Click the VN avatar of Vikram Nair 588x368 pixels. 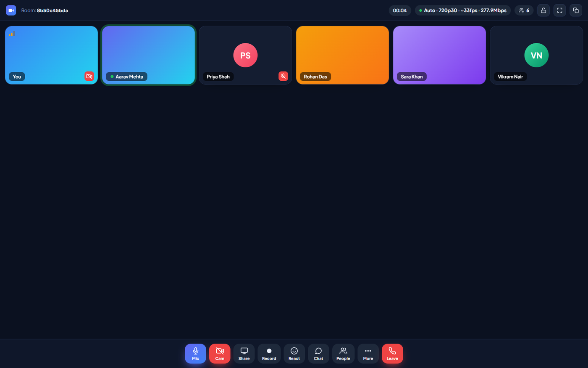pyautogui.click(x=536, y=55)
